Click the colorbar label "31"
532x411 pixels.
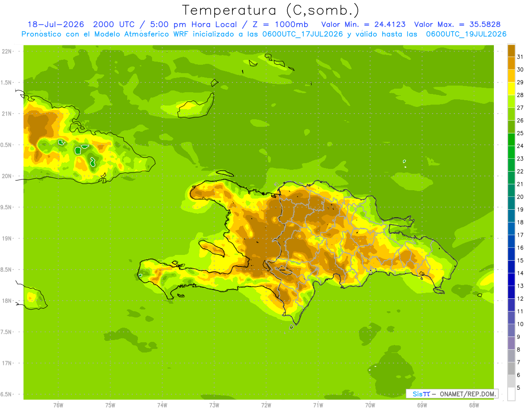(x=520, y=57)
